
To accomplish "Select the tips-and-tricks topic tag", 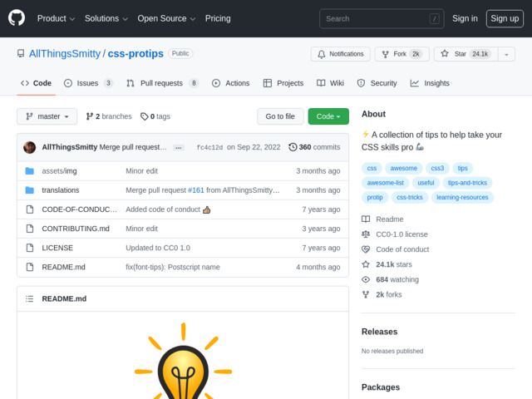I will (467, 183).
